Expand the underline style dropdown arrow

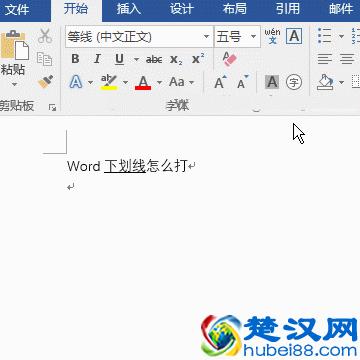pyautogui.click(x=136, y=60)
